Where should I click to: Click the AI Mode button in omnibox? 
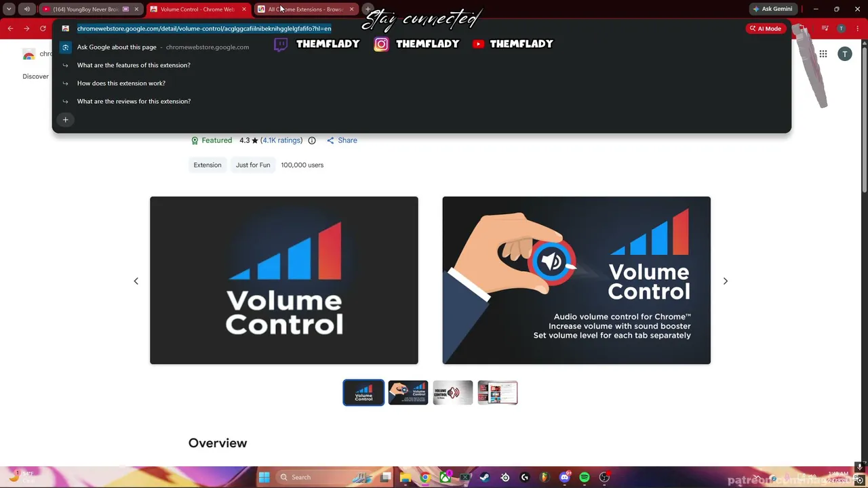click(765, 28)
